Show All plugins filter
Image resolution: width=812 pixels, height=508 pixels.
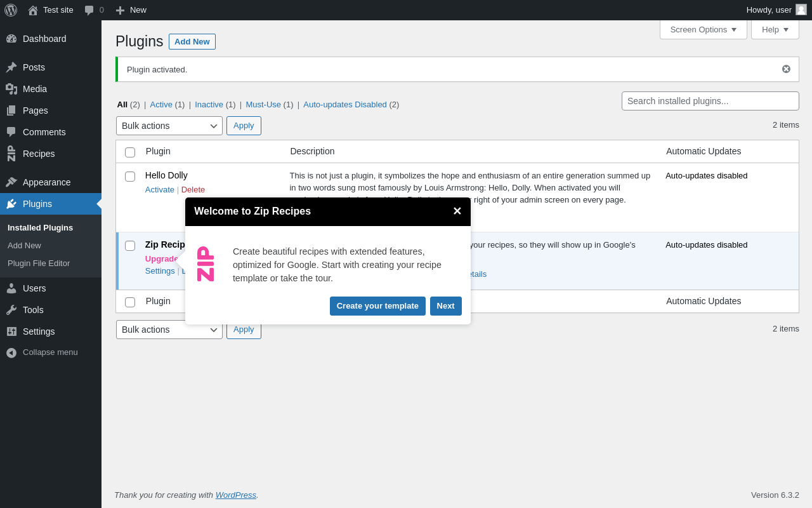point(122,104)
